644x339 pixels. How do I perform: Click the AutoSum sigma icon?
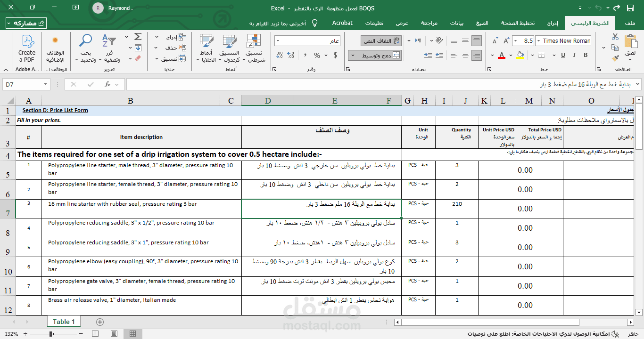pos(138,37)
